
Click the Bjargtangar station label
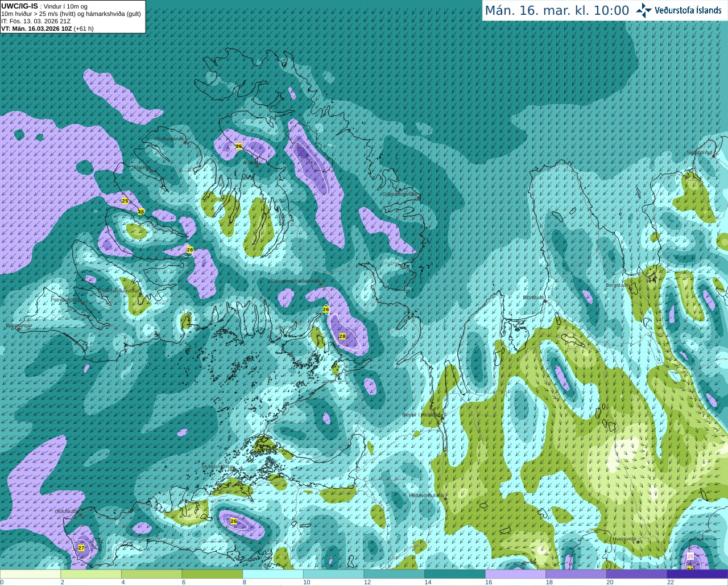pos(19,326)
